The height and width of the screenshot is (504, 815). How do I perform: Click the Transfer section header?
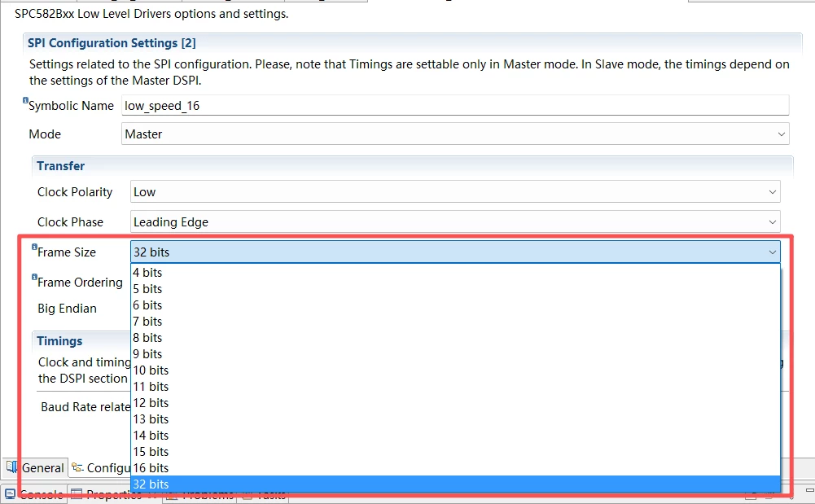click(x=61, y=166)
